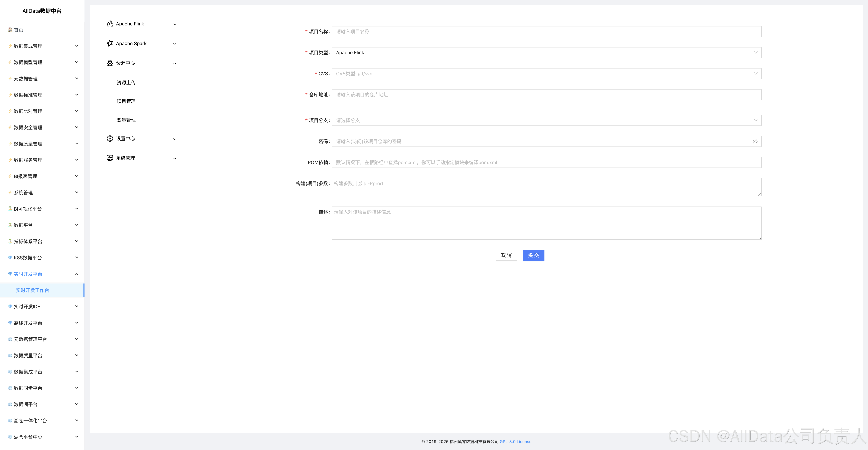Viewport: 868px width, 450px height.
Task: Open 数据服务管理 sidebar menu
Action: (42, 160)
